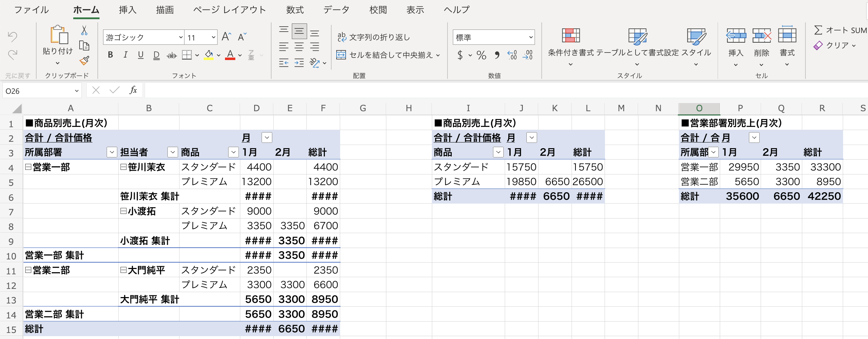868x339 pixels.
Task: Click the Cut scissors icon
Action: [84, 31]
